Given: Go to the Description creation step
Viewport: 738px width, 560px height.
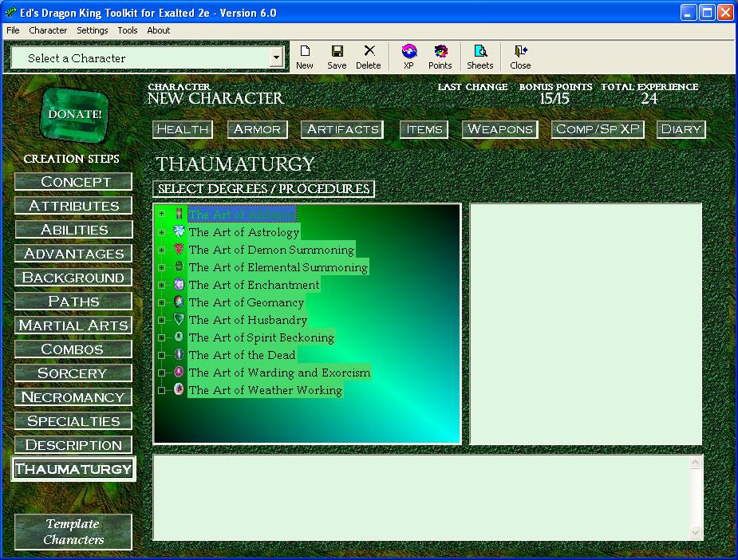Looking at the screenshot, I should pyautogui.click(x=73, y=444).
